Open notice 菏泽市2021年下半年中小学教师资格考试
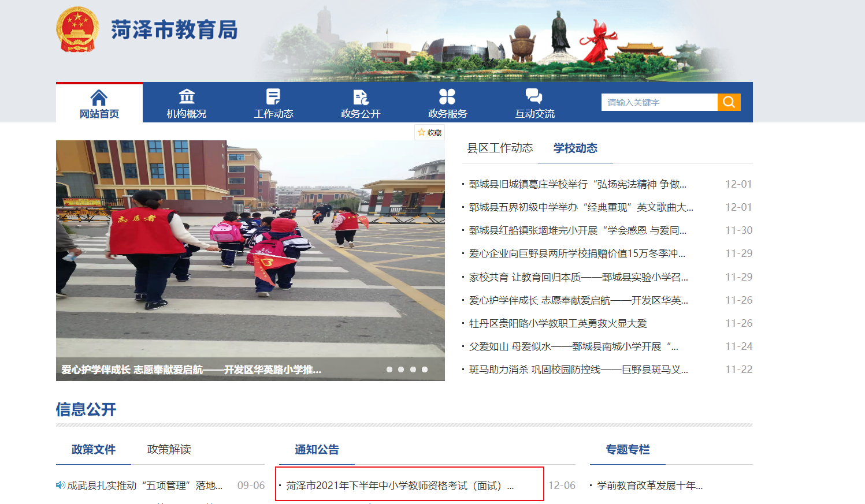The height and width of the screenshot is (504, 865). tap(400, 486)
